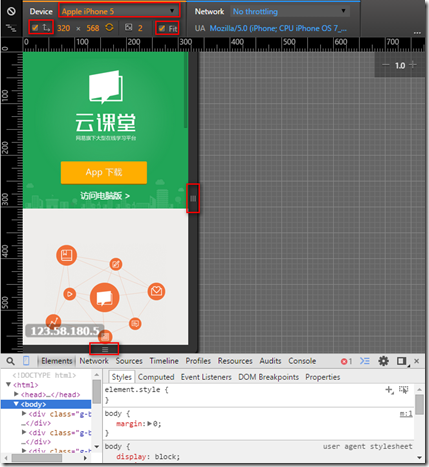This screenshot has width=429, height=467.
Task: Open the m:1 stylesheet source link
Action: click(406, 414)
